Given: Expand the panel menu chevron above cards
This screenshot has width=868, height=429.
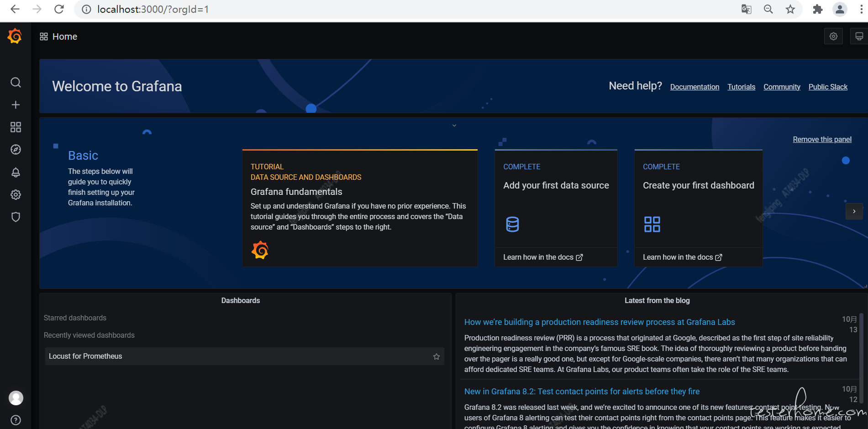Looking at the screenshot, I should point(454,126).
